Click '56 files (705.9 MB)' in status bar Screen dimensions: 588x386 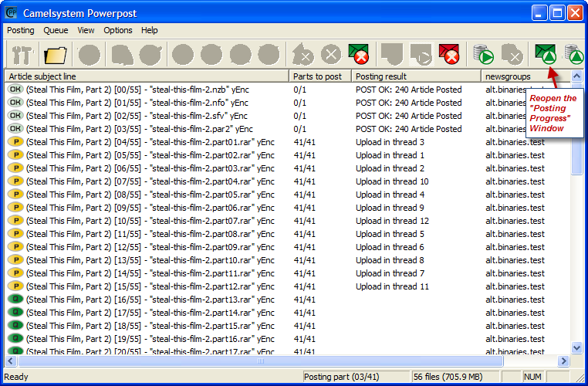coord(448,377)
